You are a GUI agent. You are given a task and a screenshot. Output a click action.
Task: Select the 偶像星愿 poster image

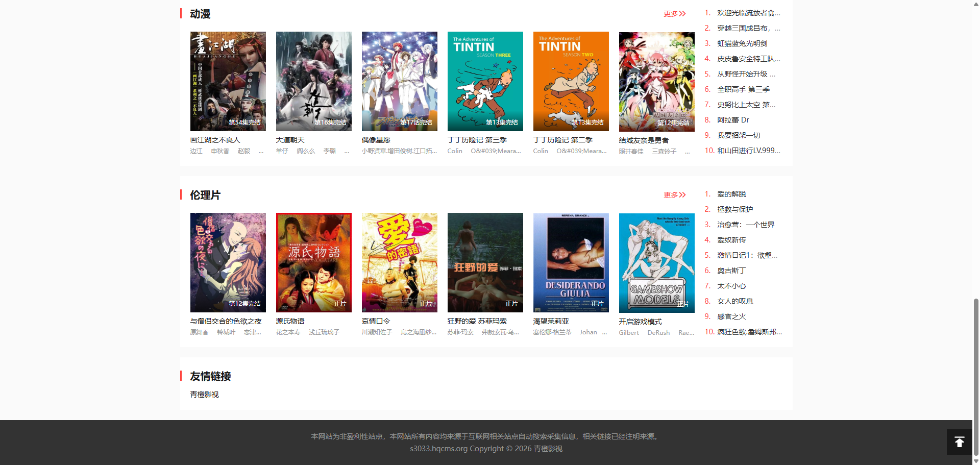[x=399, y=81]
